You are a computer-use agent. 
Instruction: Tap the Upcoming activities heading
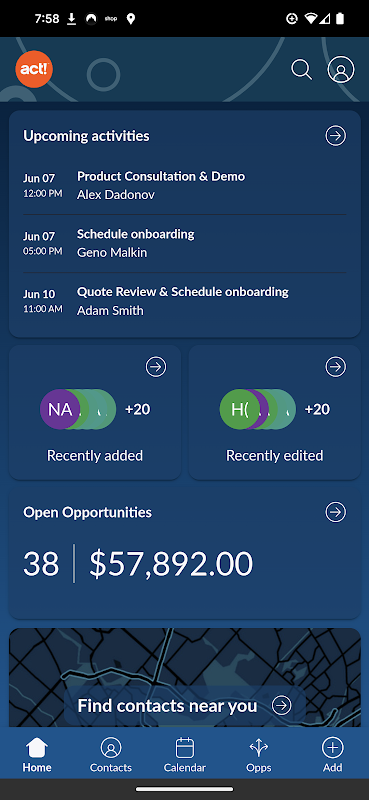(86, 136)
